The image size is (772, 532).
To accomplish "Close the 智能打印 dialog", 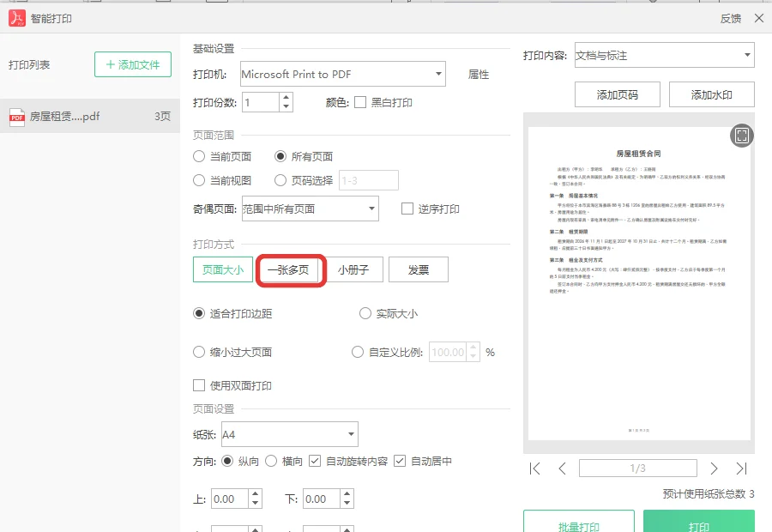I will (759, 18).
